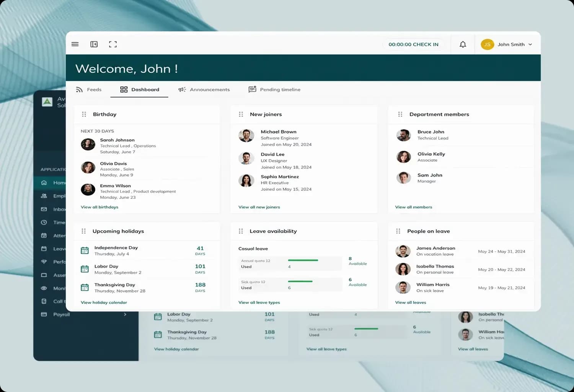Click James Anderson's avatar
Viewport: 574px width, 392px height.
click(403, 251)
